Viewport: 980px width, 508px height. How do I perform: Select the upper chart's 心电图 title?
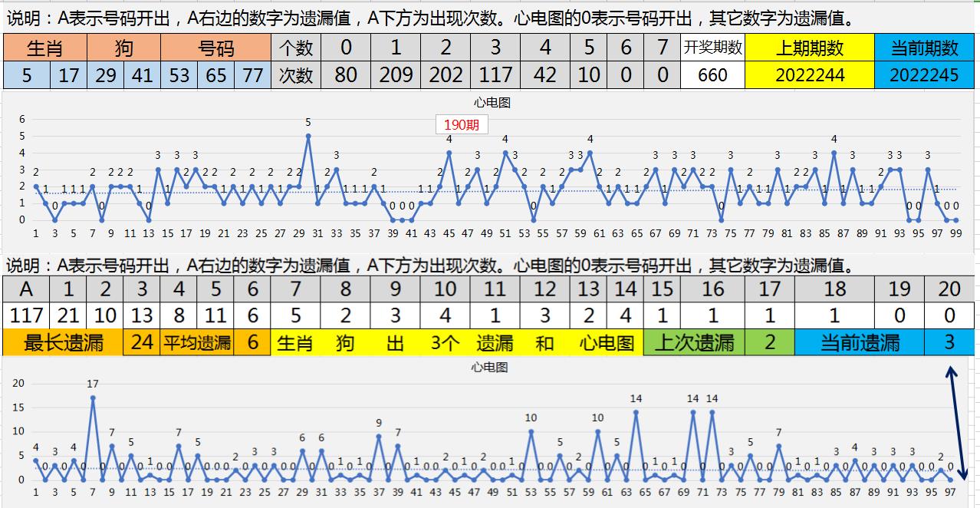492,103
